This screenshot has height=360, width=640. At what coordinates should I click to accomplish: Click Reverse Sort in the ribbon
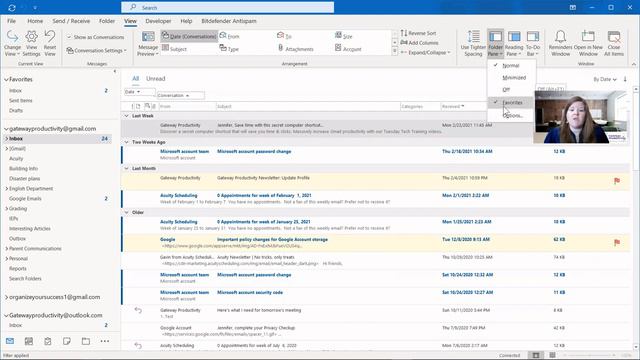click(x=418, y=33)
